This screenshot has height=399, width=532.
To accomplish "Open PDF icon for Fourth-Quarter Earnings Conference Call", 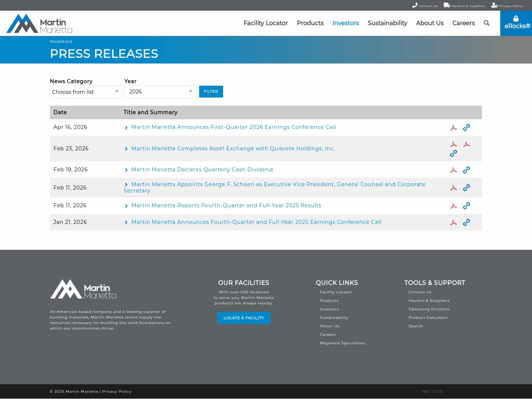I will (454, 222).
